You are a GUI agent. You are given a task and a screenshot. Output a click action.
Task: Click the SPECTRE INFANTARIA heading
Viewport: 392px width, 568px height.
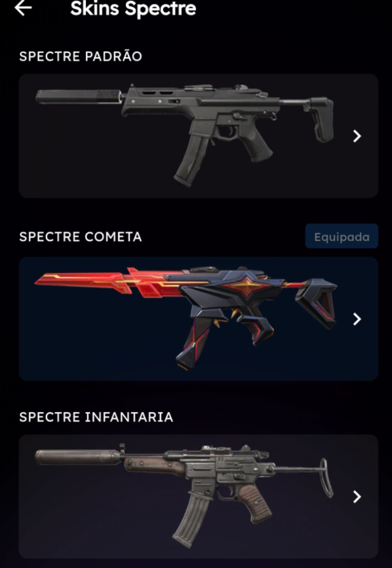[x=96, y=417]
